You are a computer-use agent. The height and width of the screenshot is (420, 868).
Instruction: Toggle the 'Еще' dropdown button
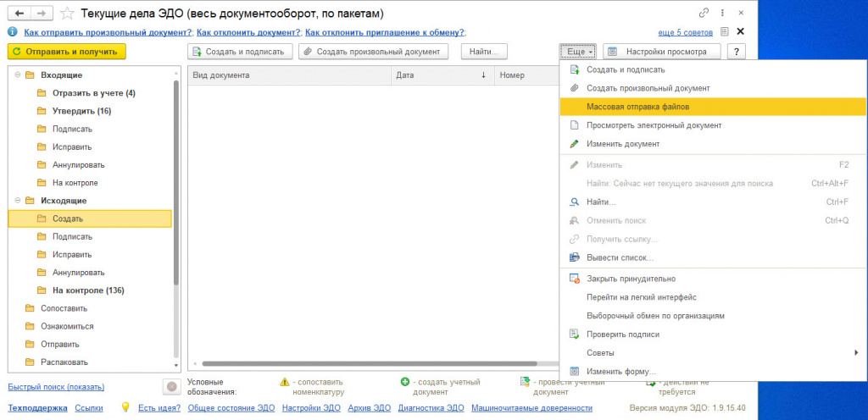(578, 52)
